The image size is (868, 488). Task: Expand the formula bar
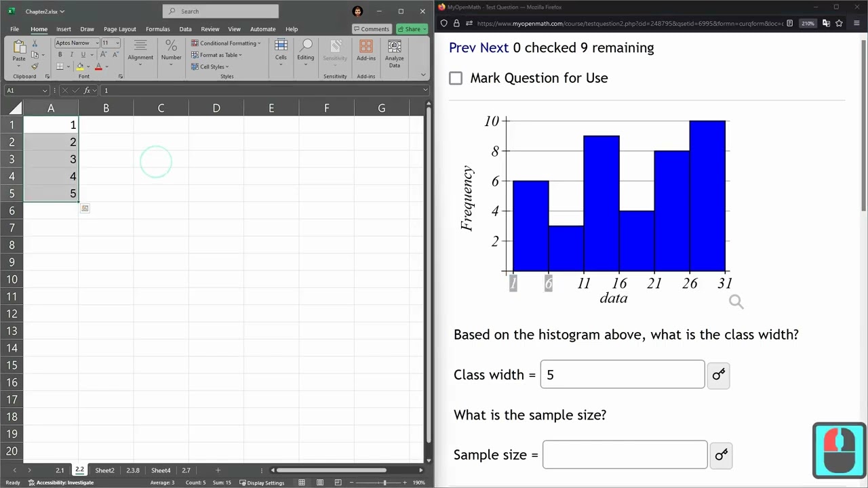[x=425, y=90]
